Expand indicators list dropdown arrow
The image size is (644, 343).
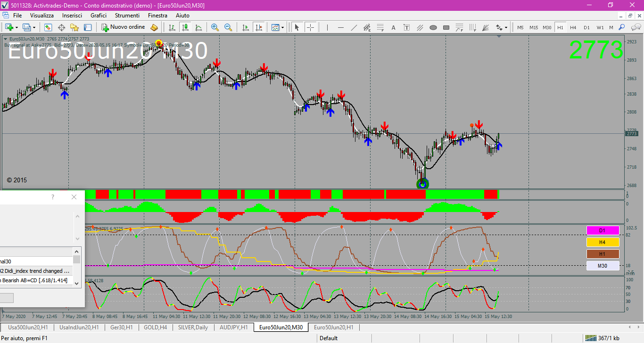pyautogui.click(x=283, y=27)
